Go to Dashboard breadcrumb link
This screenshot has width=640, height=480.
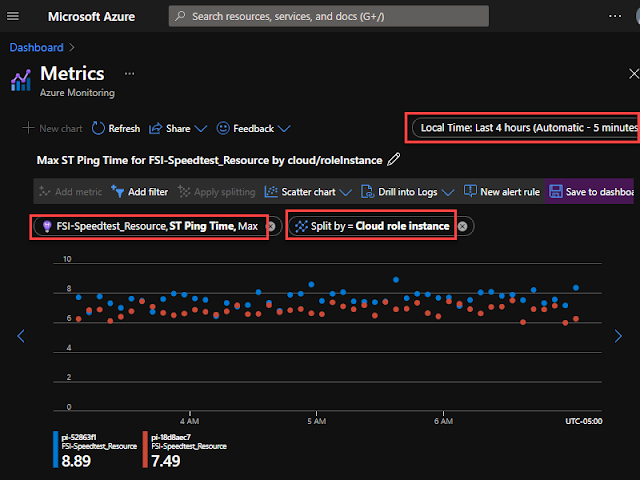coord(36,47)
